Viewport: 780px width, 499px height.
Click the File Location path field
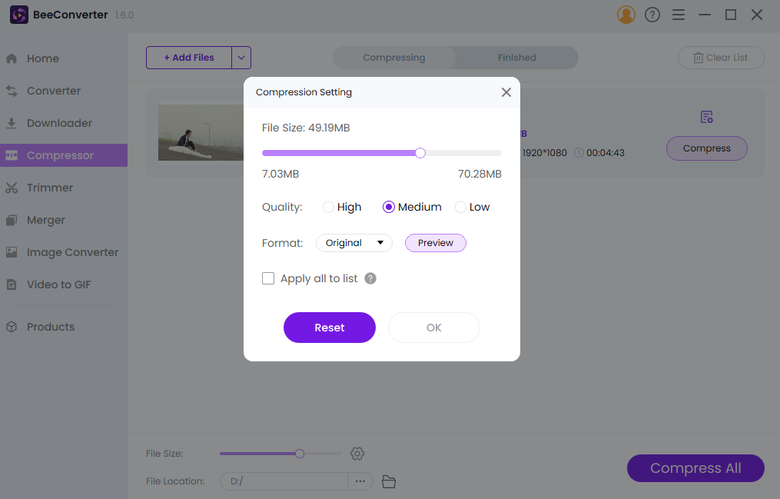pyautogui.click(x=284, y=481)
